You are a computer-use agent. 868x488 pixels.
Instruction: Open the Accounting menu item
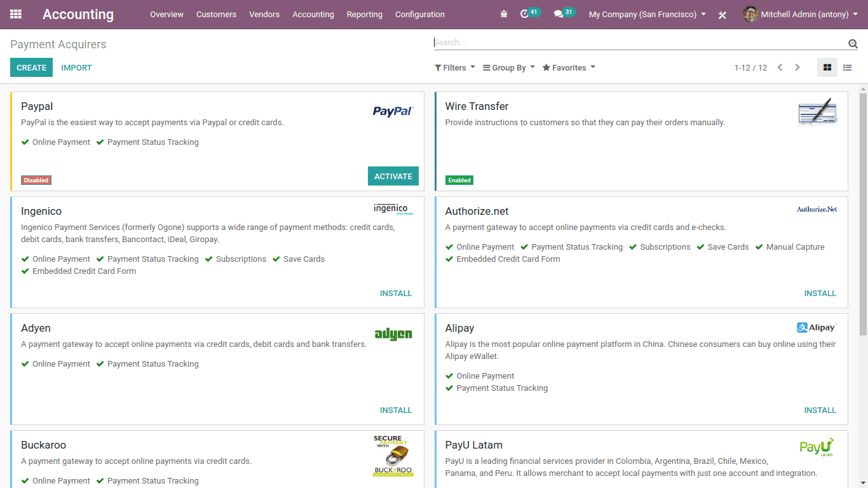(313, 14)
